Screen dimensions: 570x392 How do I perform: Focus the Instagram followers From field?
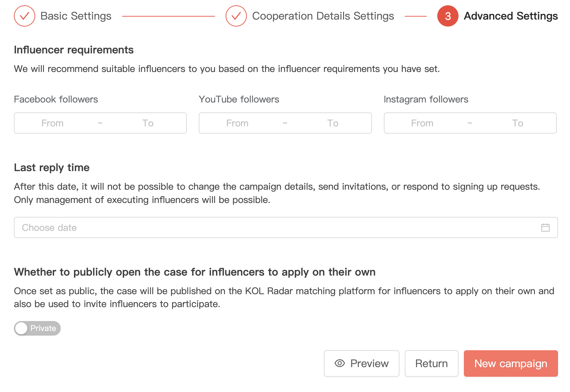(x=422, y=123)
